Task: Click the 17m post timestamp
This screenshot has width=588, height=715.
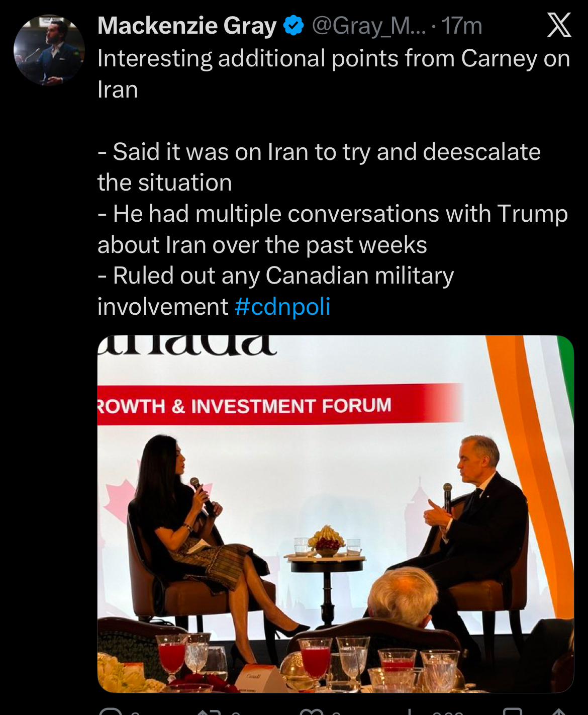Action: click(x=462, y=26)
